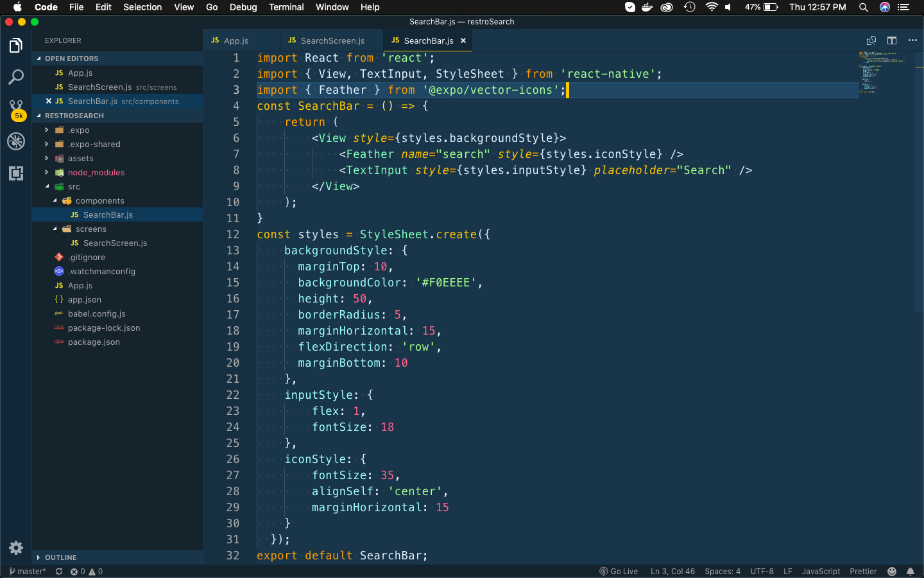The width and height of the screenshot is (924, 578).
Task: Change indentation via Spaces: 4
Action: click(x=723, y=572)
